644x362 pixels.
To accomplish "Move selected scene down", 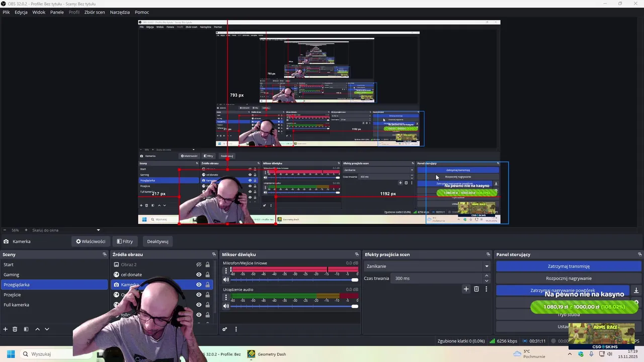I will [x=47, y=329].
